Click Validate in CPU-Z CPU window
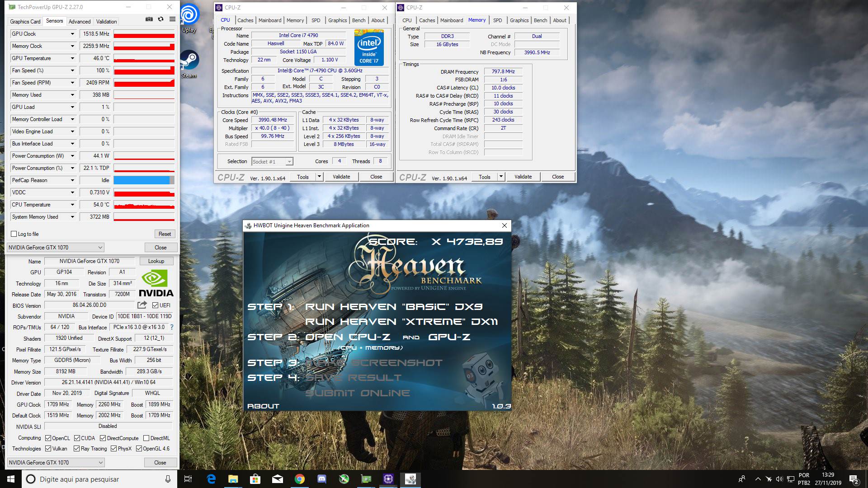868x488 pixels. pyautogui.click(x=341, y=177)
